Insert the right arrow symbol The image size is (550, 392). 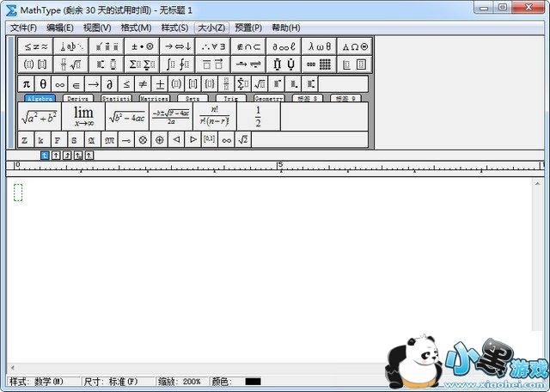pyautogui.click(x=93, y=84)
